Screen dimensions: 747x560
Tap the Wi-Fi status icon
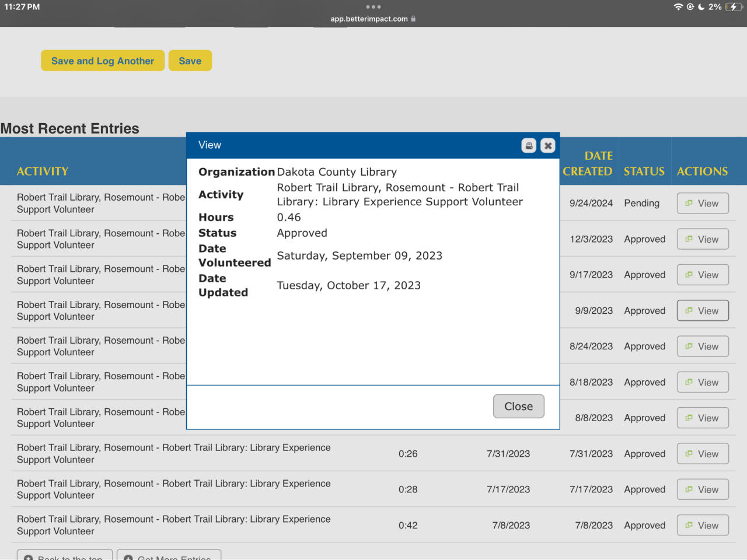pos(678,7)
